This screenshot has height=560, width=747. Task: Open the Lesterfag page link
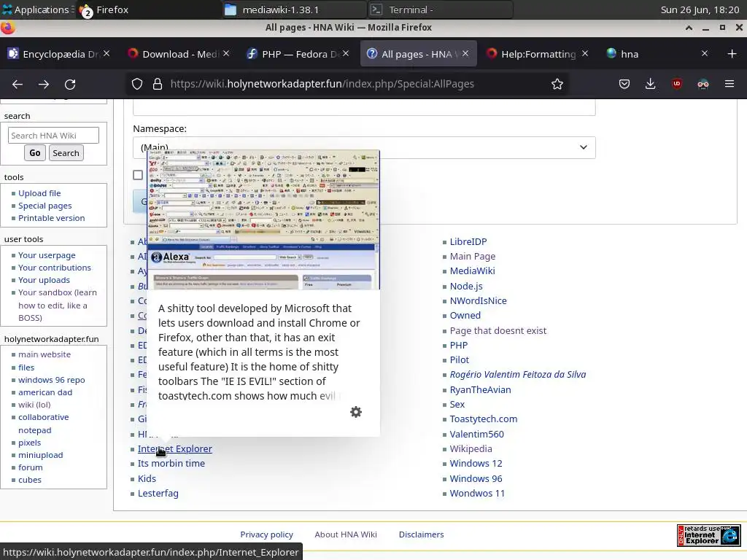158,494
